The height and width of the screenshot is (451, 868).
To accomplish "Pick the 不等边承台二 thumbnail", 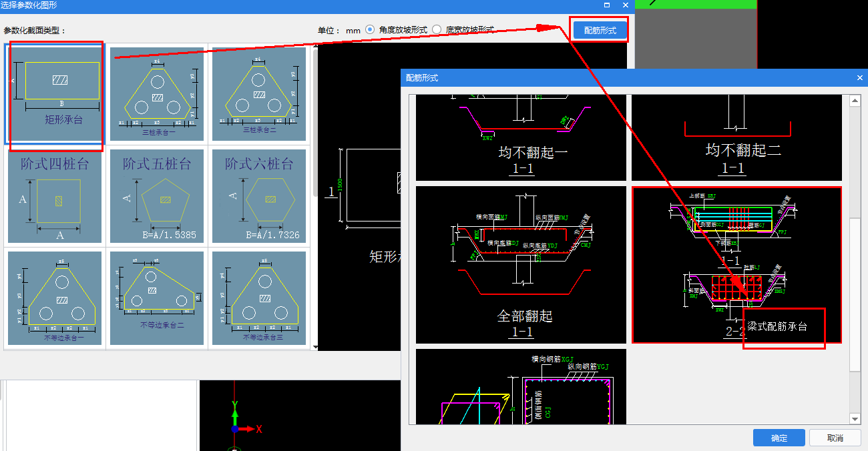I will click(157, 298).
